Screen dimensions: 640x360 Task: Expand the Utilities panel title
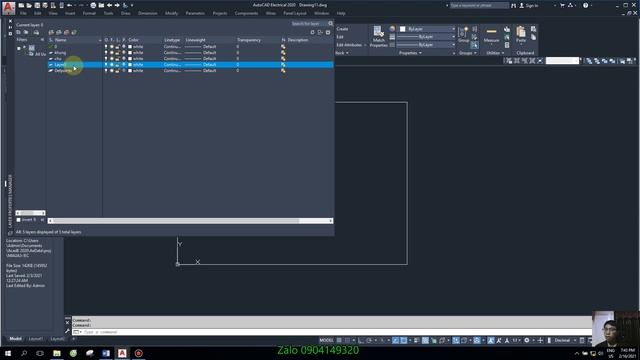point(495,53)
